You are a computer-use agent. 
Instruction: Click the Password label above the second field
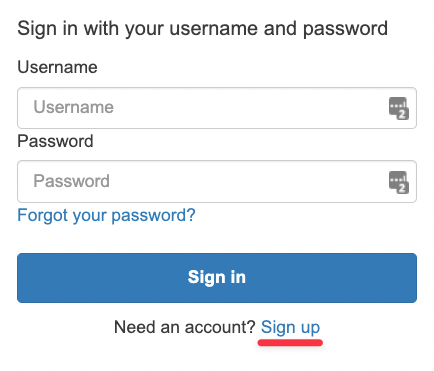pyautogui.click(x=55, y=141)
